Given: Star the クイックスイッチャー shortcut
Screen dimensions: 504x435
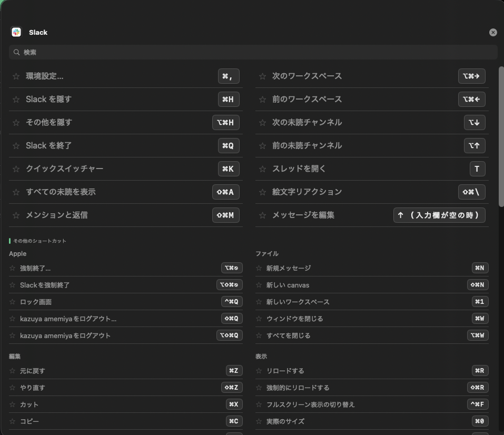Looking at the screenshot, I should (16, 169).
